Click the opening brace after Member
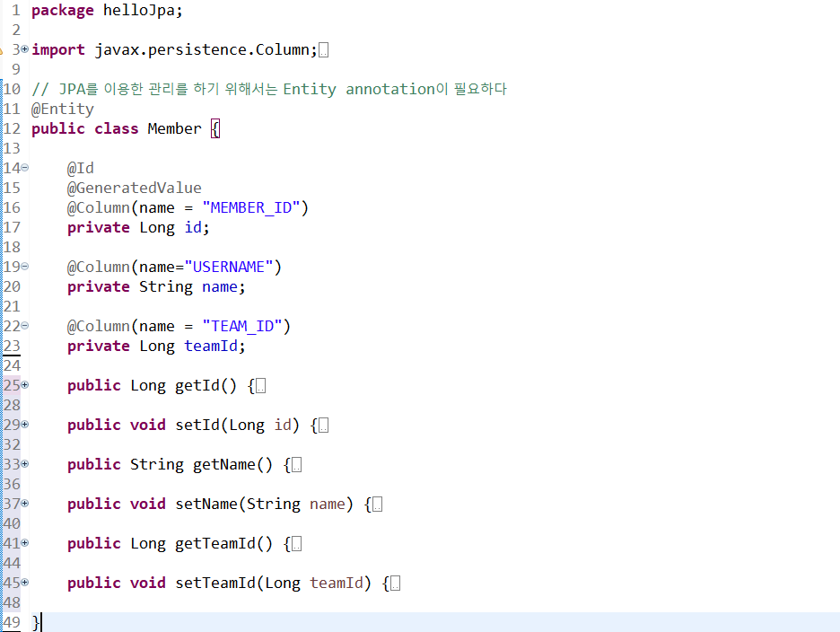This screenshot has height=632, width=840. [215, 128]
